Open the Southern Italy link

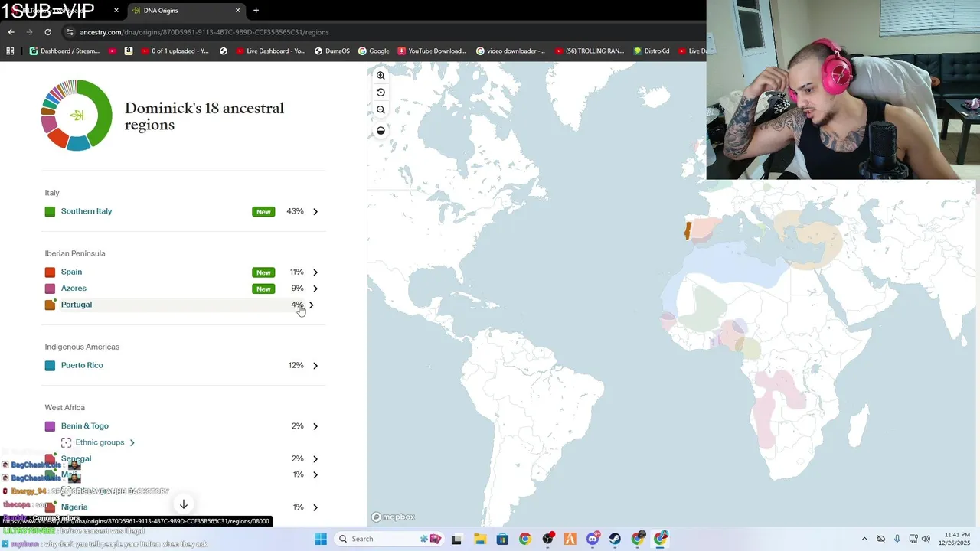pos(87,211)
